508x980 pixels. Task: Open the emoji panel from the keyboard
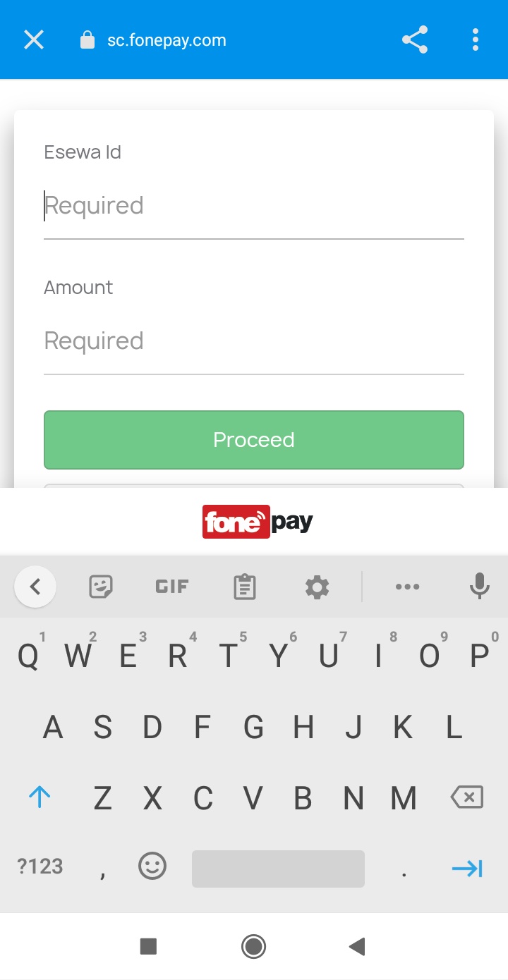coord(152,867)
